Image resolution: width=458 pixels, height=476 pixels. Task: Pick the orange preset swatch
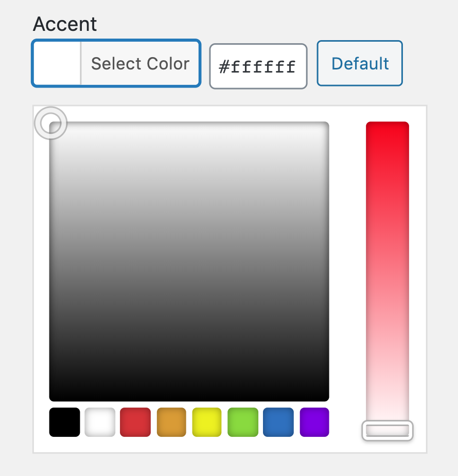171,421
